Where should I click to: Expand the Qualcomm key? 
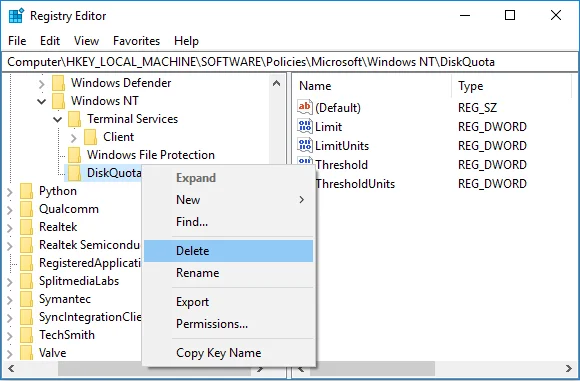point(10,210)
